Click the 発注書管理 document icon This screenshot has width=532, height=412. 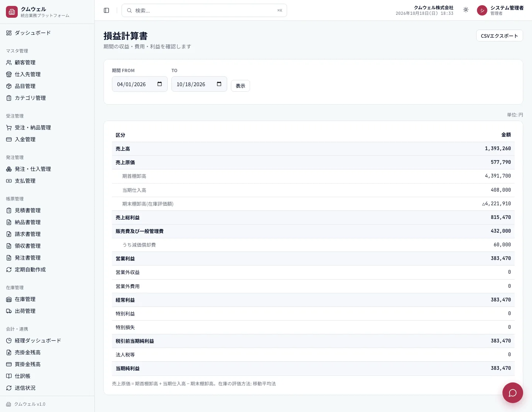tap(9, 258)
